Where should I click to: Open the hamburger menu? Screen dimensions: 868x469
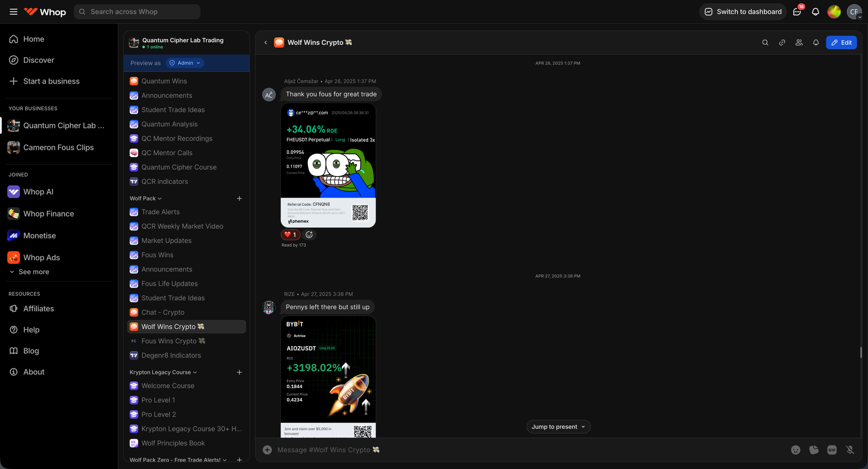pyautogui.click(x=14, y=12)
